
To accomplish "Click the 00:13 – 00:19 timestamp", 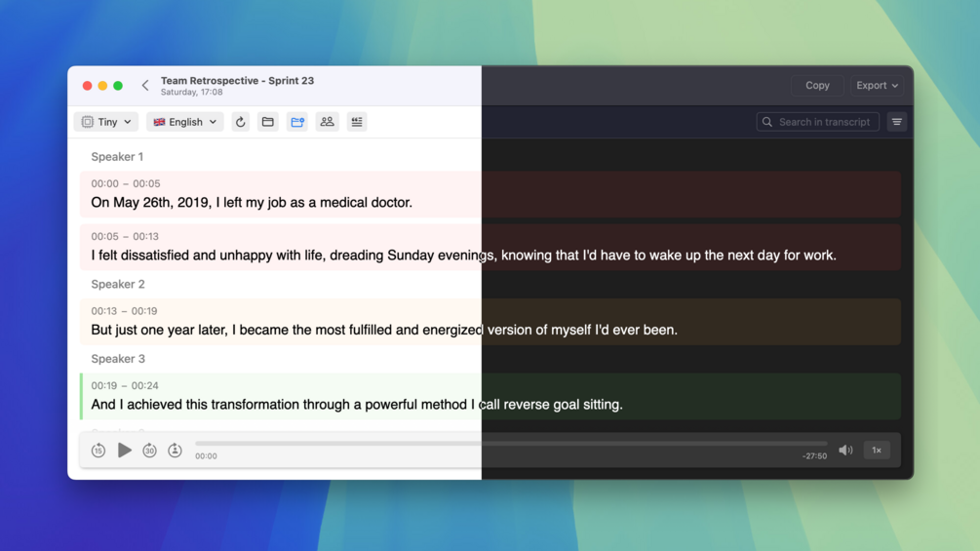I will pyautogui.click(x=124, y=311).
